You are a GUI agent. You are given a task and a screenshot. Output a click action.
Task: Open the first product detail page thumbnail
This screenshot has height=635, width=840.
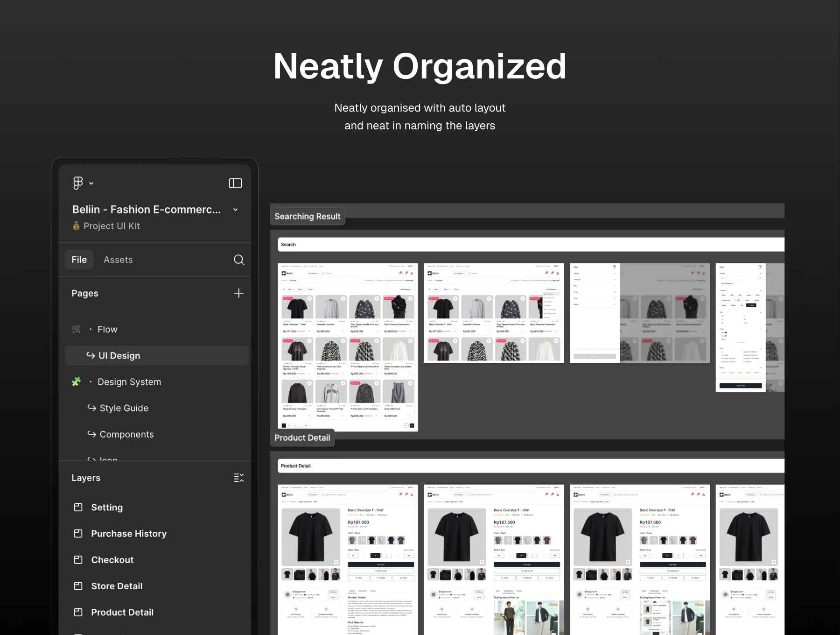click(x=348, y=559)
